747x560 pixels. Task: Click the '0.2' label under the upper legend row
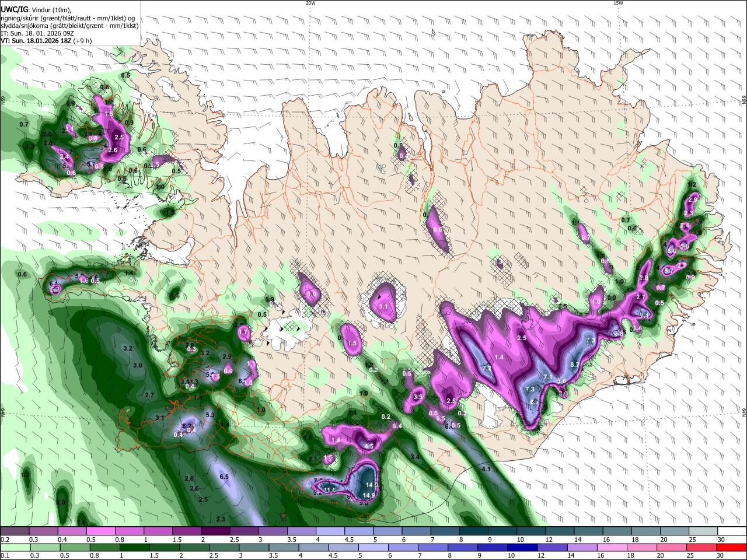pyautogui.click(x=5, y=540)
